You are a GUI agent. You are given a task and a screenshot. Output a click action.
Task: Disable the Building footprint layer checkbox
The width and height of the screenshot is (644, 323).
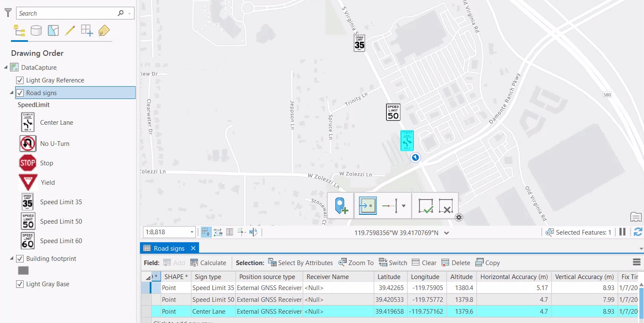(x=19, y=258)
